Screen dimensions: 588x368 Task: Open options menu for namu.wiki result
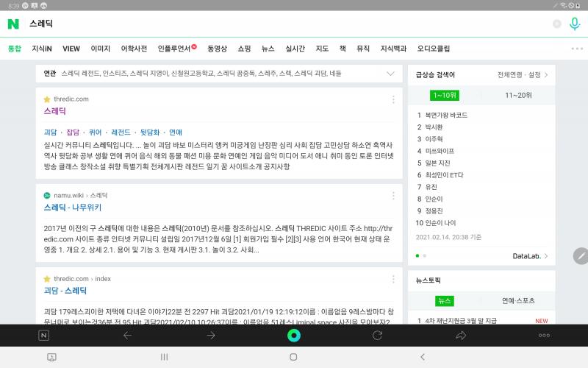[393, 196]
